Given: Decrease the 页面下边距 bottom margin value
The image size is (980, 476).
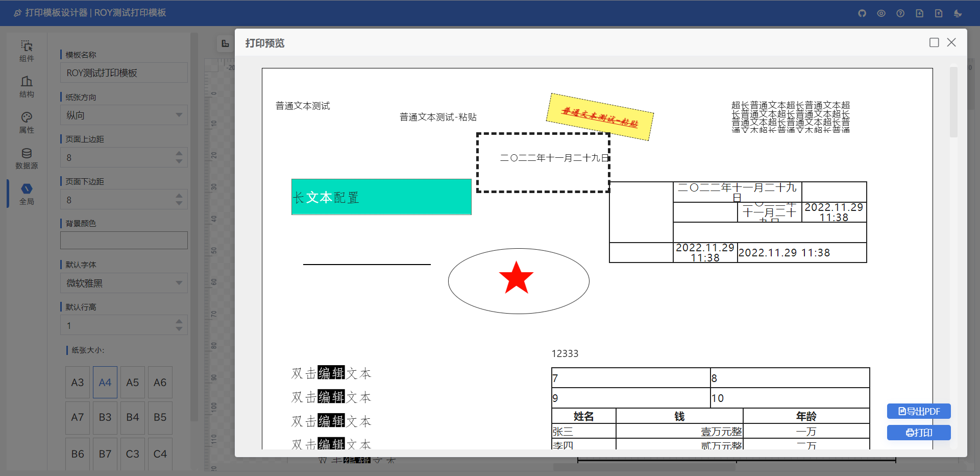Looking at the screenshot, I should click(x=179, y=204).
